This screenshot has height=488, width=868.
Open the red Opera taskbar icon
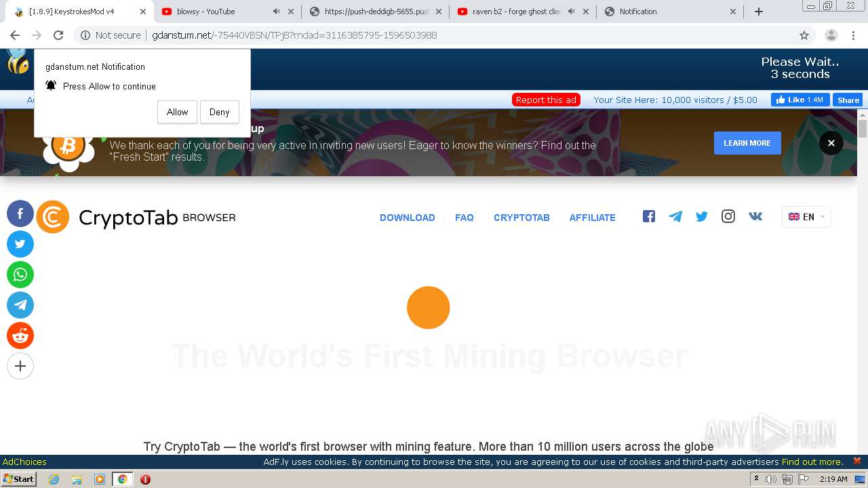pos(145,479)
